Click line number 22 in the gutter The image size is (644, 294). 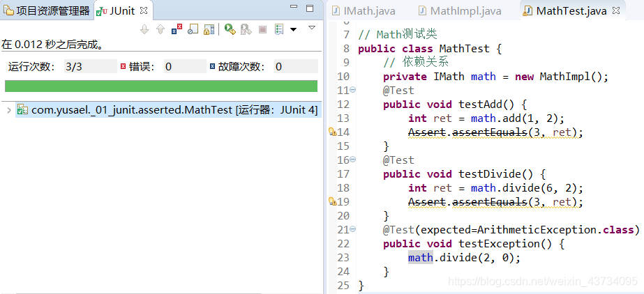(x=343, y=244)
